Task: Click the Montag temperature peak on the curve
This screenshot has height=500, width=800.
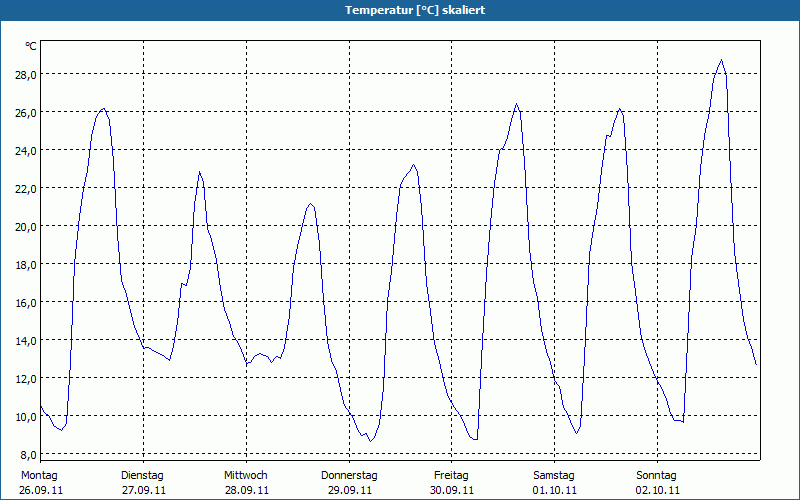Action: 104,108
